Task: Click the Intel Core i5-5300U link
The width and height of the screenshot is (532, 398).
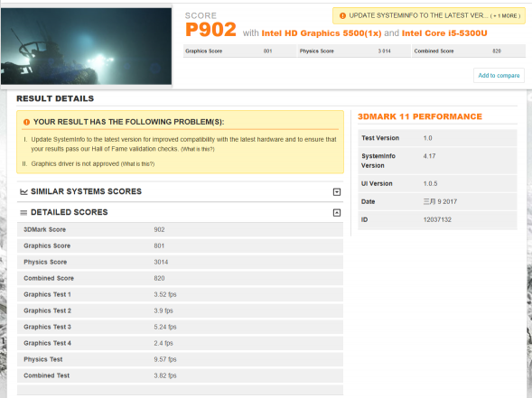Action: click(444, 33)
